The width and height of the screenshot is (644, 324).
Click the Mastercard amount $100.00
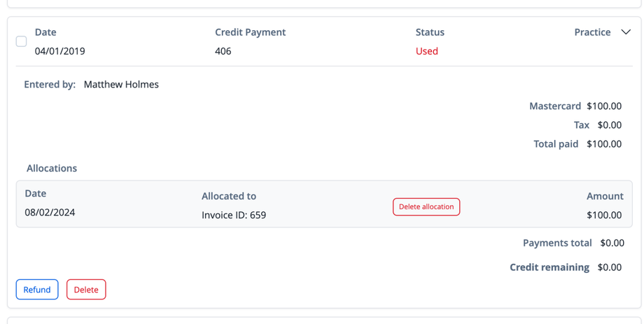tap(604, 106)
